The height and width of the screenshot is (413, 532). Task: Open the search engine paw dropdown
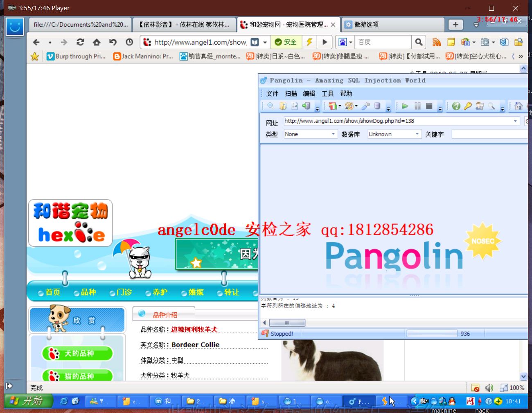(x=351, y=42)
